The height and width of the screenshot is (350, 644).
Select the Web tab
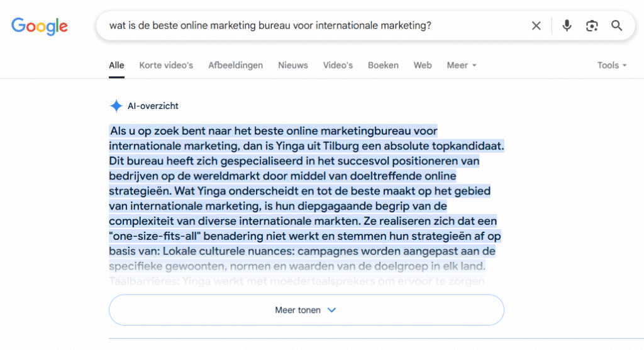[423, 65]
